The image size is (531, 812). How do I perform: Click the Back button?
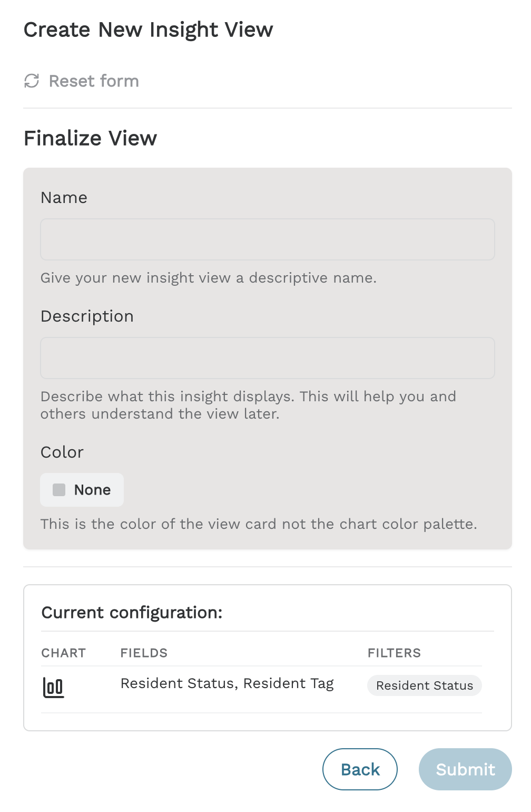[x=360, y=769]
